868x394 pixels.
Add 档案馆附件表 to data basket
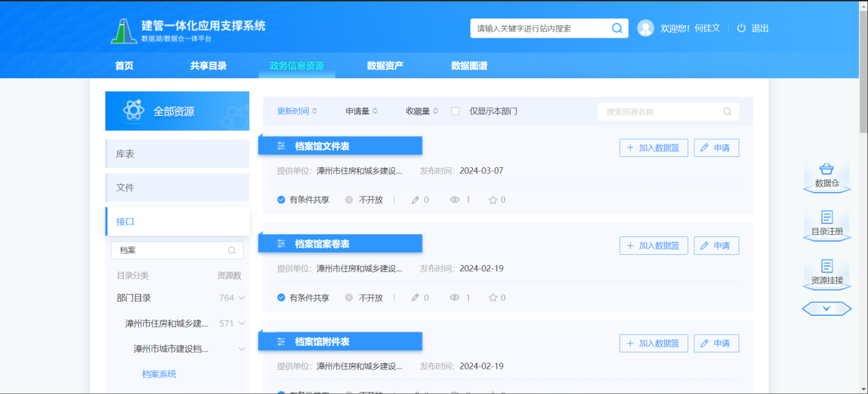coord(654,343)
